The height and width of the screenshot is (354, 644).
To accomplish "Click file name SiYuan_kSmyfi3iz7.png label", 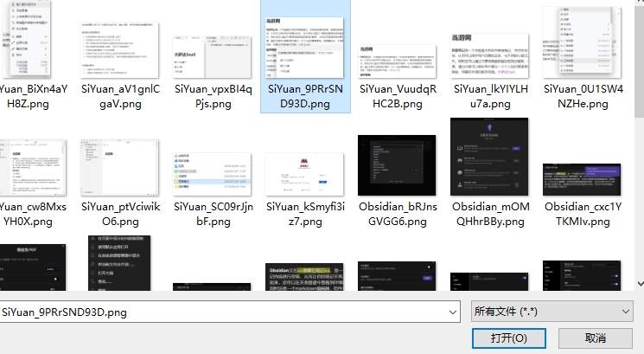I will [305, 214].
